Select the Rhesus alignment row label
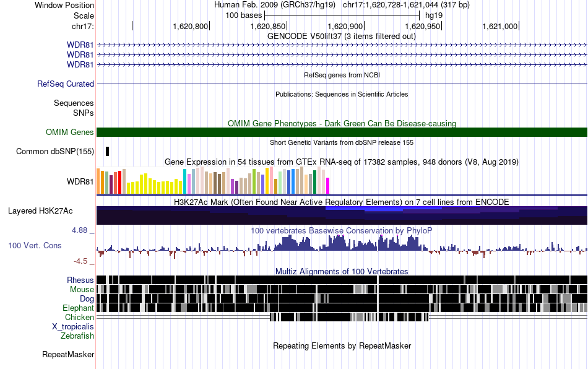Image resolution: width=588 pixels, height=369 pixels. pyautogui.click(x=80, y=280)
